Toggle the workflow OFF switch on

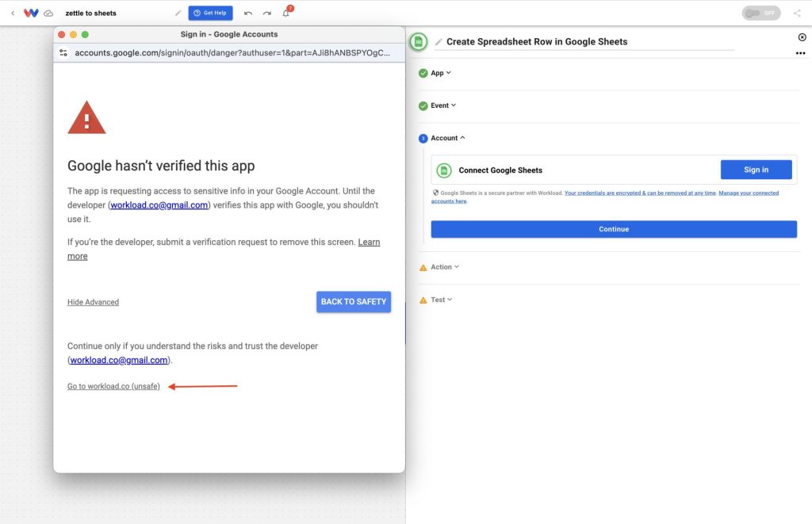click(760, 13)
